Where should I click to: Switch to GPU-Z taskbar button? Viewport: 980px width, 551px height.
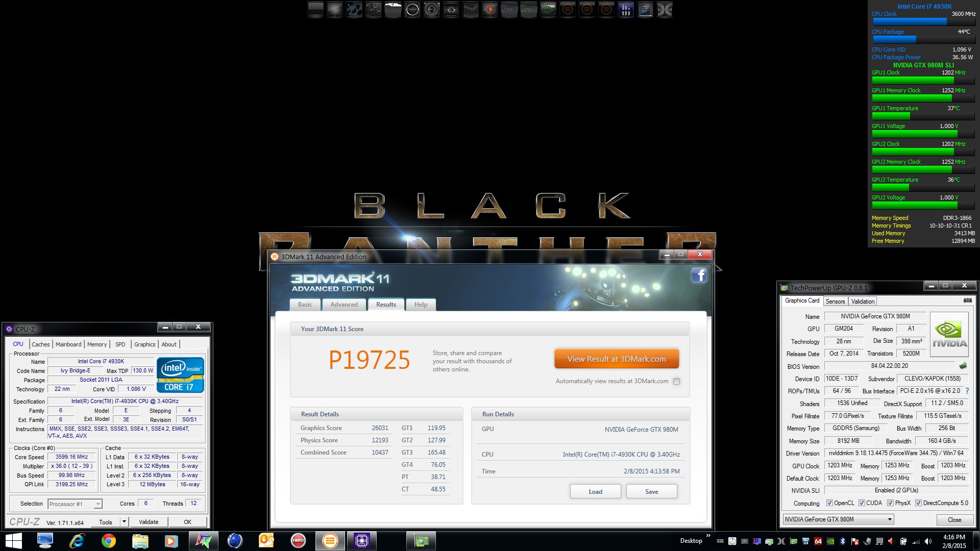[421, 541]
